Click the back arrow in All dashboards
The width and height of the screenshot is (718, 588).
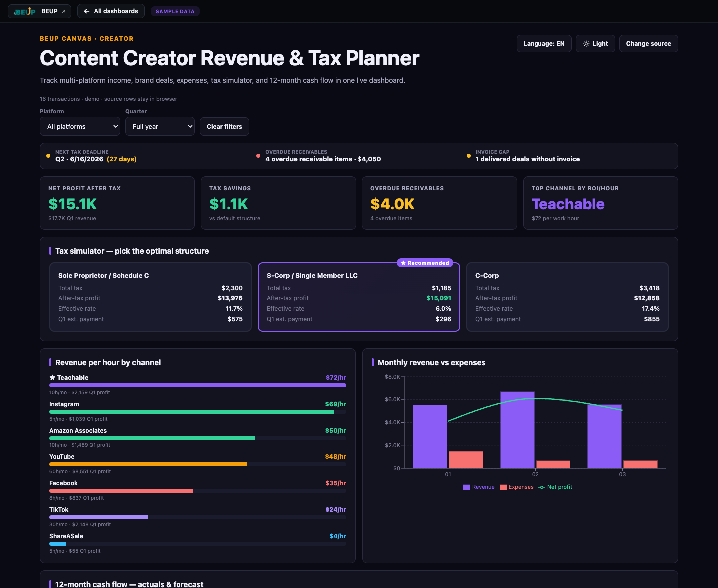[87, 11]
